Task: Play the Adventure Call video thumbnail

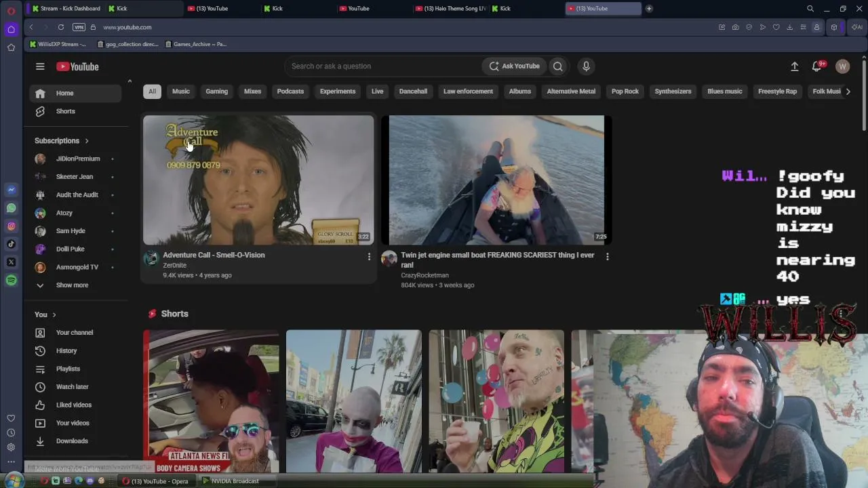Action: tap(258, 180)
